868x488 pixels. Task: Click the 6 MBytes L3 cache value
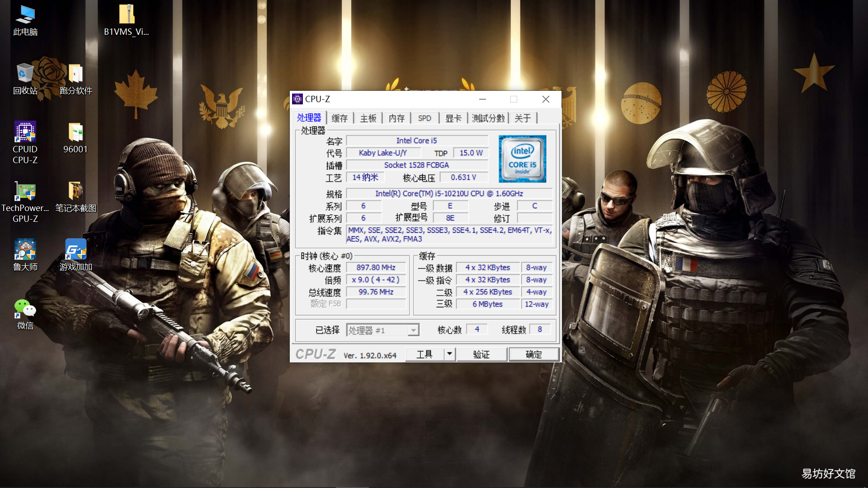[487, 304]
